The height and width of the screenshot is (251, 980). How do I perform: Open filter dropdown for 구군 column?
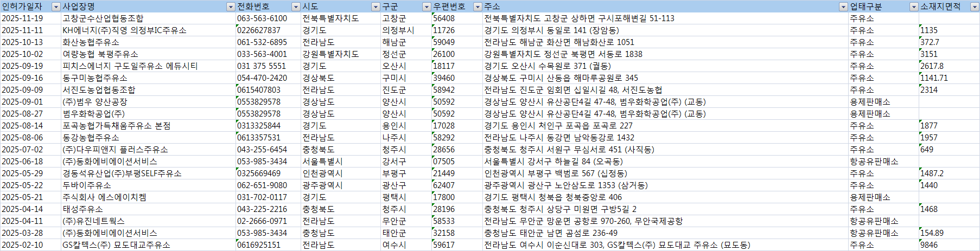tap(427, 7)
